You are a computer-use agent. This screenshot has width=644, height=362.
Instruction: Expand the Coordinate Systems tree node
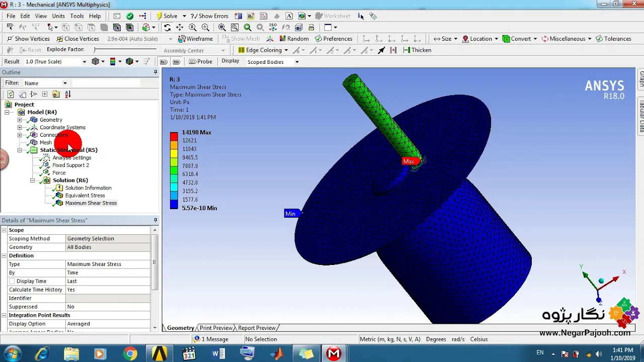(20, 127)
